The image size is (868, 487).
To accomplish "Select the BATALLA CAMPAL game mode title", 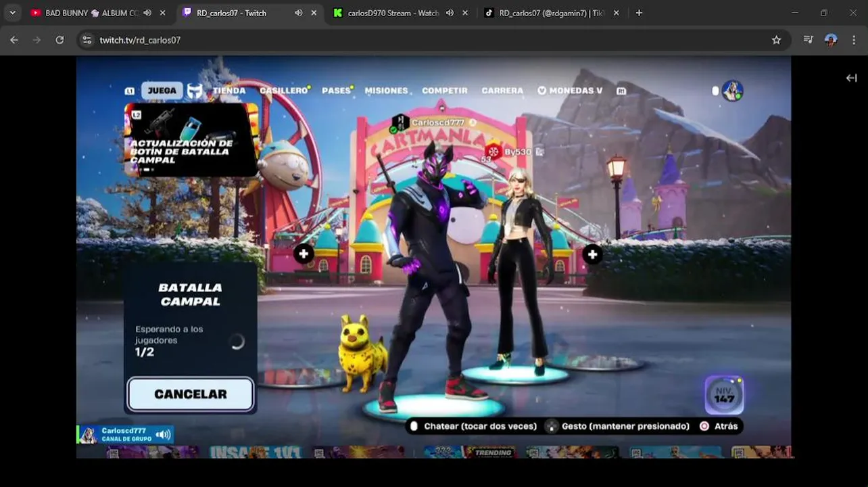I will click(x=190, y=294).
